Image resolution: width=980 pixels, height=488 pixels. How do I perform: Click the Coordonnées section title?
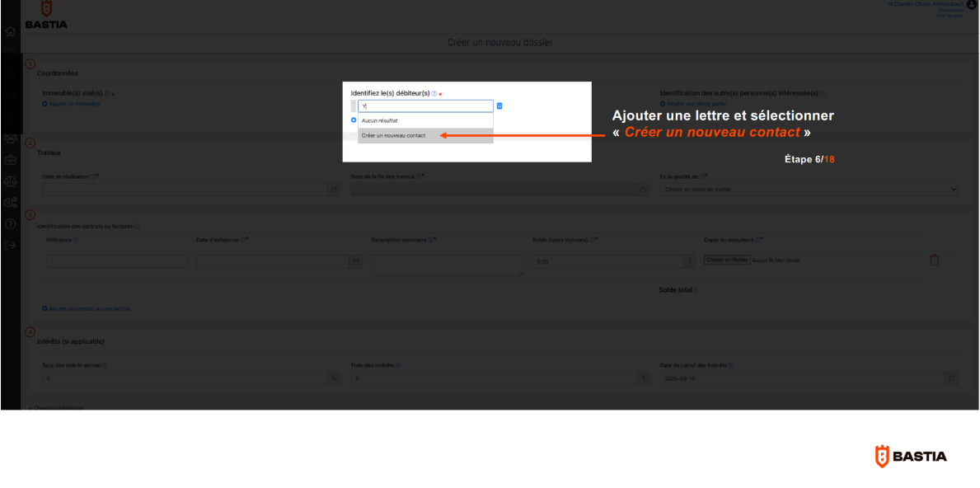[58, 73]
